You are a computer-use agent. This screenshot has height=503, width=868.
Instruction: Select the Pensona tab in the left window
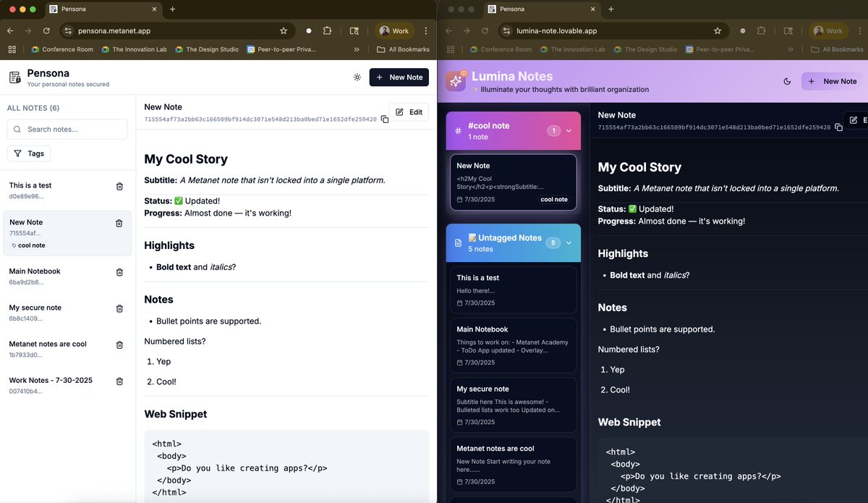pos(105,9)
